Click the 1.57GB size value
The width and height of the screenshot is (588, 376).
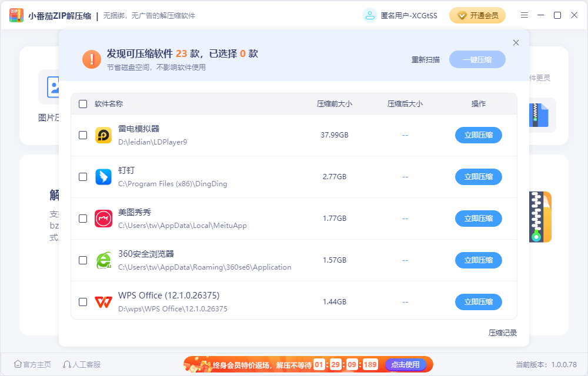pos(335,260)
